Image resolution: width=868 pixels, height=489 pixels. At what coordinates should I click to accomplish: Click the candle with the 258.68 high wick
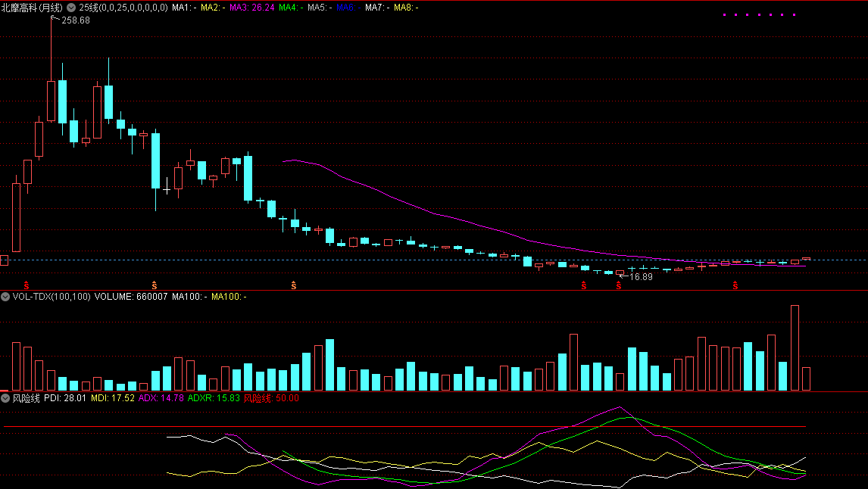click(x=51, y=101)
